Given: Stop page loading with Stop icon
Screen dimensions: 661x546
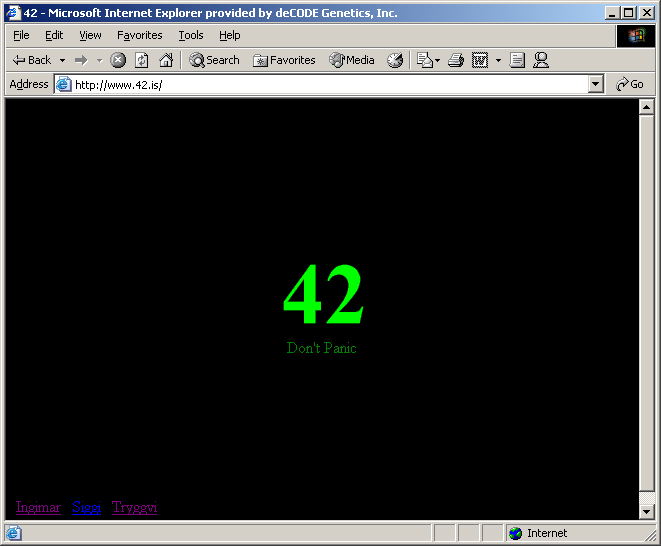Looking at the screenshot, I should 118,60.
